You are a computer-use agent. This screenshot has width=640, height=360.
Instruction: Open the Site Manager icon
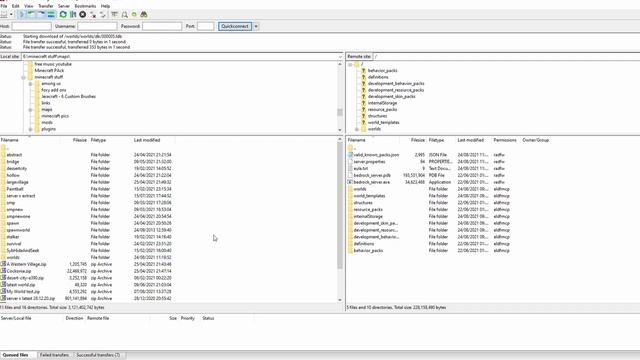tap(4, 15)
